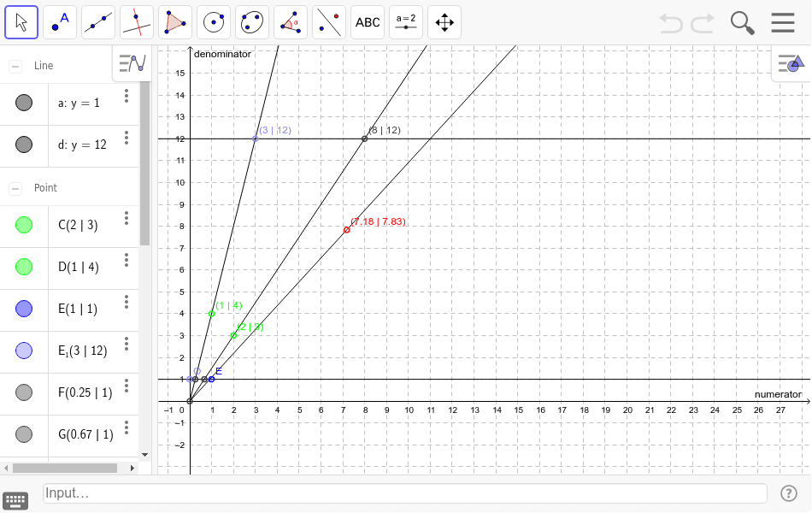Image resolution: width=812 pixels, height=513 pixels.
Task: Select the Circle with center tool
Action: click(214, 22)
